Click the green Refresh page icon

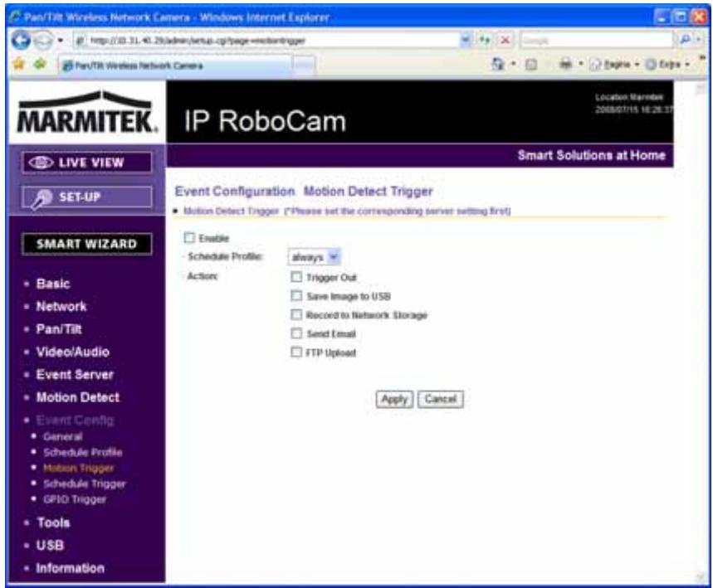(x=485, y=40)
